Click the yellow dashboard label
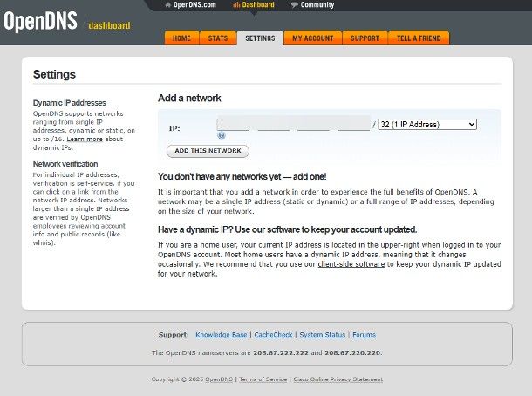The height and width of the screenshot is (396, 532). (109, 25)
